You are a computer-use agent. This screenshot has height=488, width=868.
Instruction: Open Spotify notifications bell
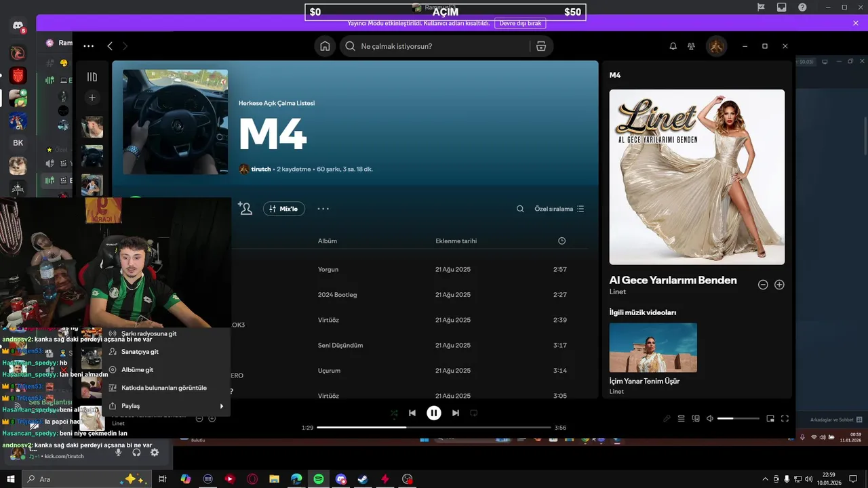click(673, 46)
